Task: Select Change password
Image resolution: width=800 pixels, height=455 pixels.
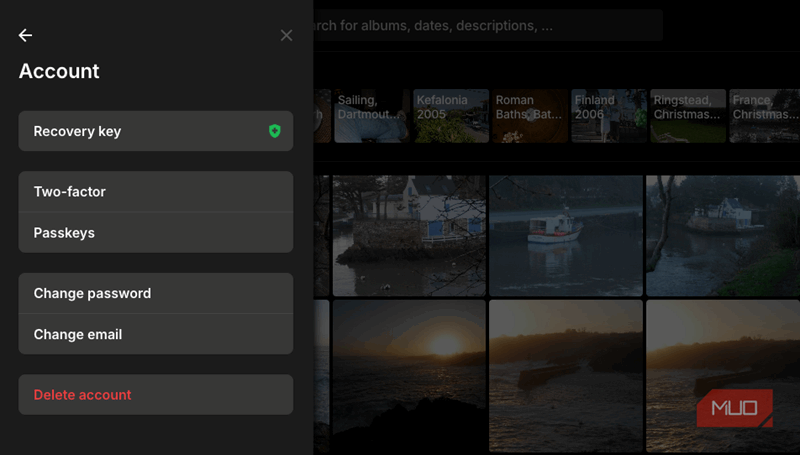Action: click(155, 294)
